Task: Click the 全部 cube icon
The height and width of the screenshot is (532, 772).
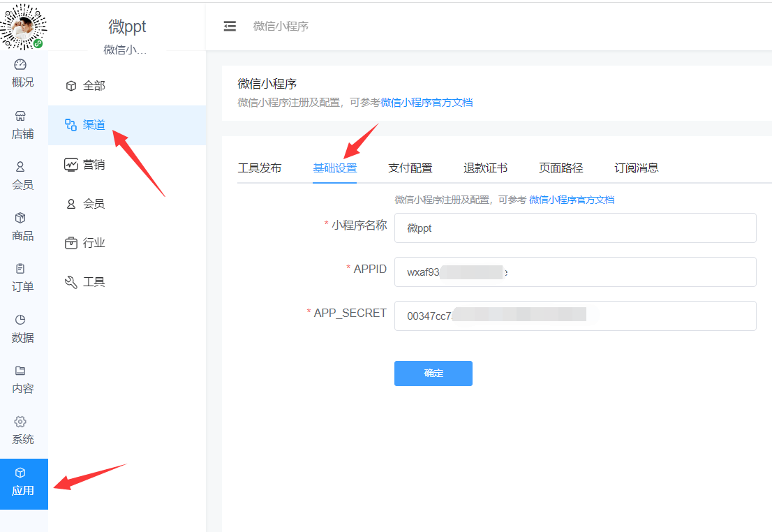Action: [71, 86]
